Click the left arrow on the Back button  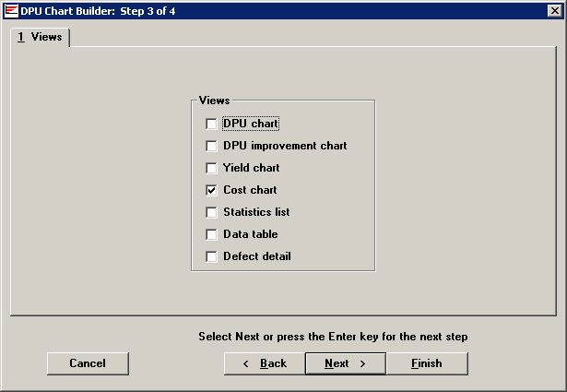246,363
